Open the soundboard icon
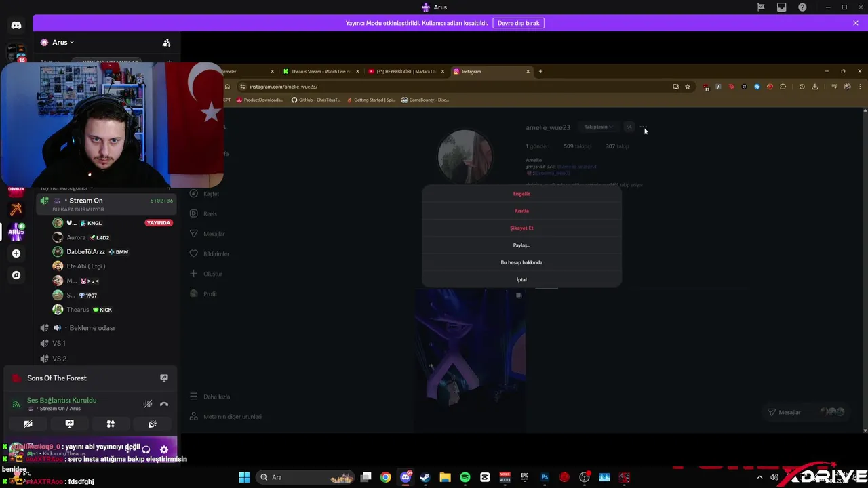Viewport: 868px width, 488px height. tap(152, 424)
